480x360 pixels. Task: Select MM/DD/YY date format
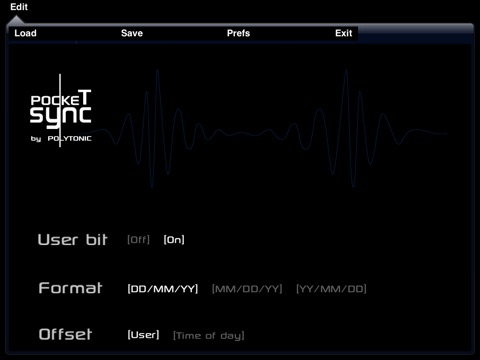tap(247, 289)
